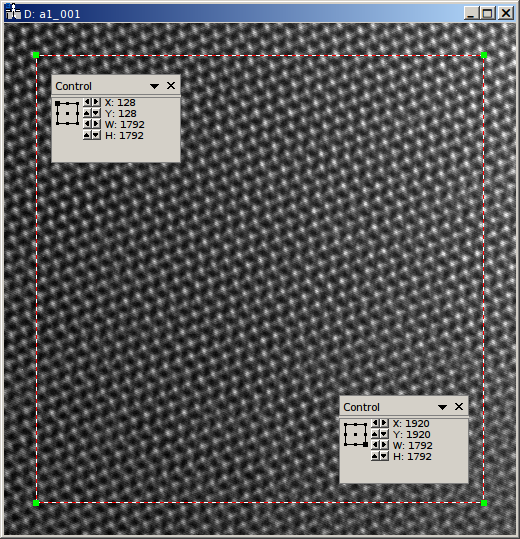
Task: Select the center anchor dot in upper Control panel
Action: [67, 113]
